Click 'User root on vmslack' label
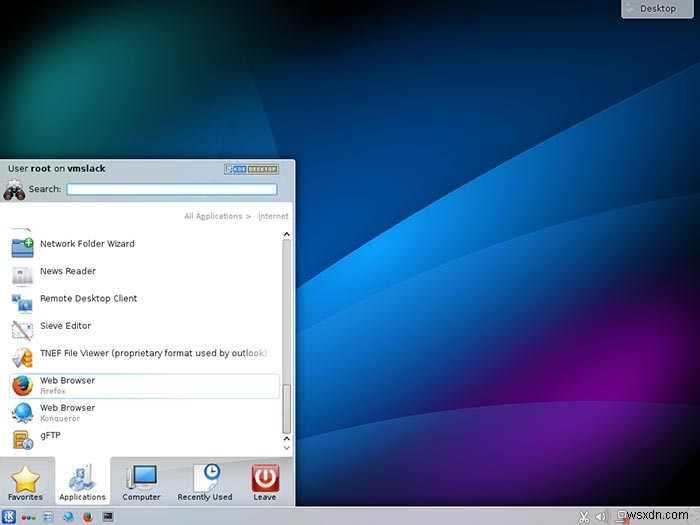The image size is (700, 525). 56,169
